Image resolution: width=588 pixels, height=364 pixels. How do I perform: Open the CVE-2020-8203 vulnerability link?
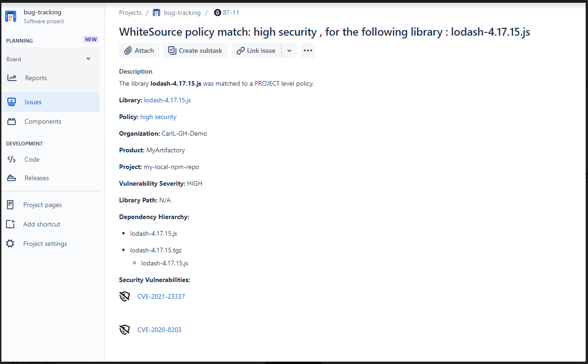tap(159, 330)
